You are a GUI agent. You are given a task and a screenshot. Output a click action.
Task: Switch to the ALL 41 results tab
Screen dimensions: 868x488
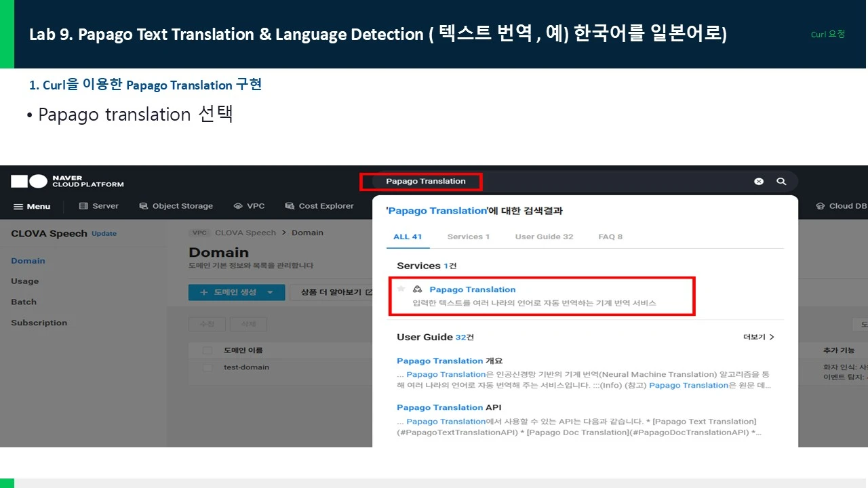(408, 237)
